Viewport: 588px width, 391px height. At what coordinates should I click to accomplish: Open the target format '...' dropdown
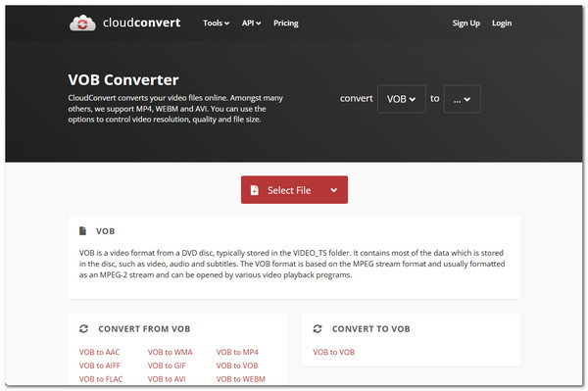tap(462, 99)
